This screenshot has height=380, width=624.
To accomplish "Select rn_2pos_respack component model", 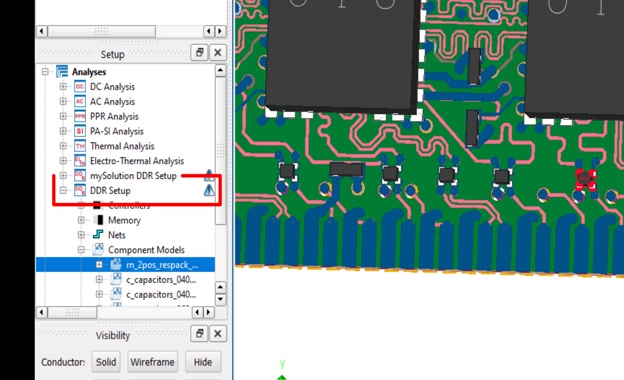I will pos(162,265).
